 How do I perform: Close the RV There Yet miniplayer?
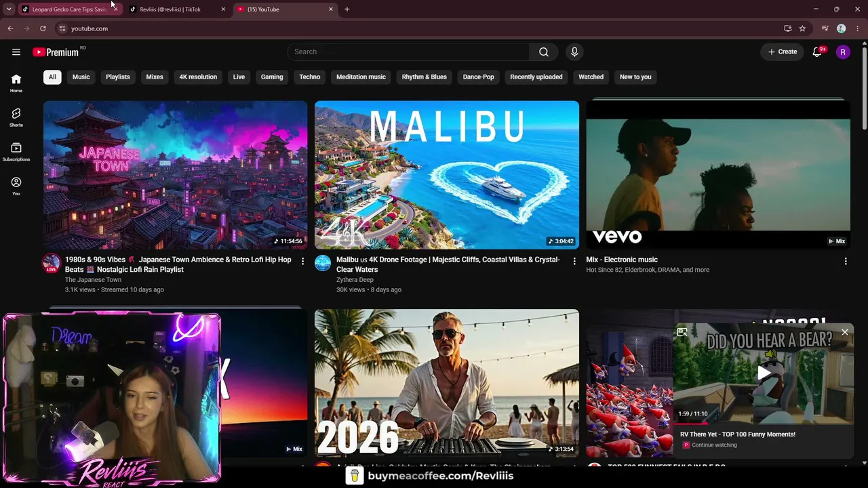[845, 332]
